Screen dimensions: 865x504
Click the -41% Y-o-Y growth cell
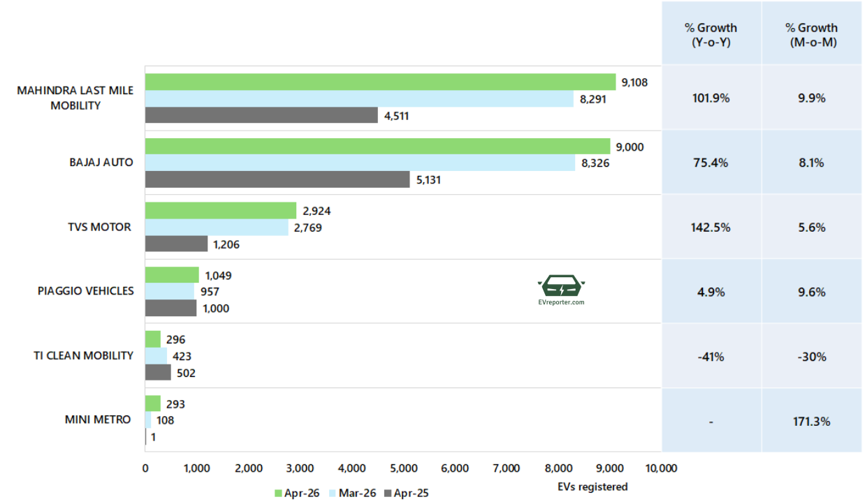pos(711,357)
